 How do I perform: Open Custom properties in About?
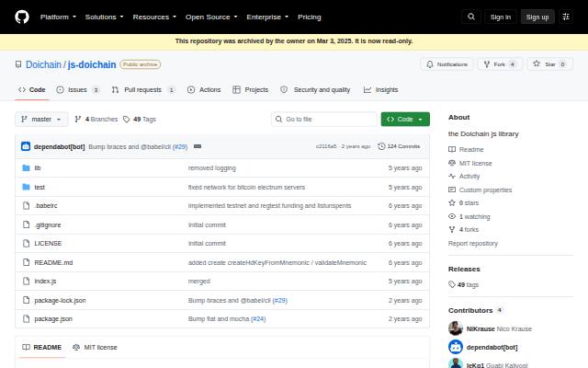pyautogui.click(x=480, y=190)
